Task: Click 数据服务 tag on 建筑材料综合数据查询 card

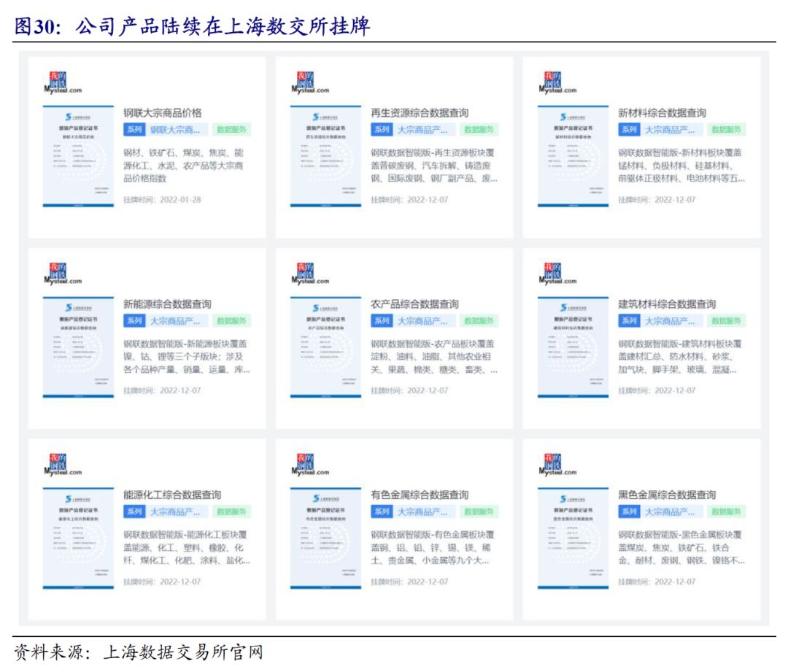Action: [726, 320]
